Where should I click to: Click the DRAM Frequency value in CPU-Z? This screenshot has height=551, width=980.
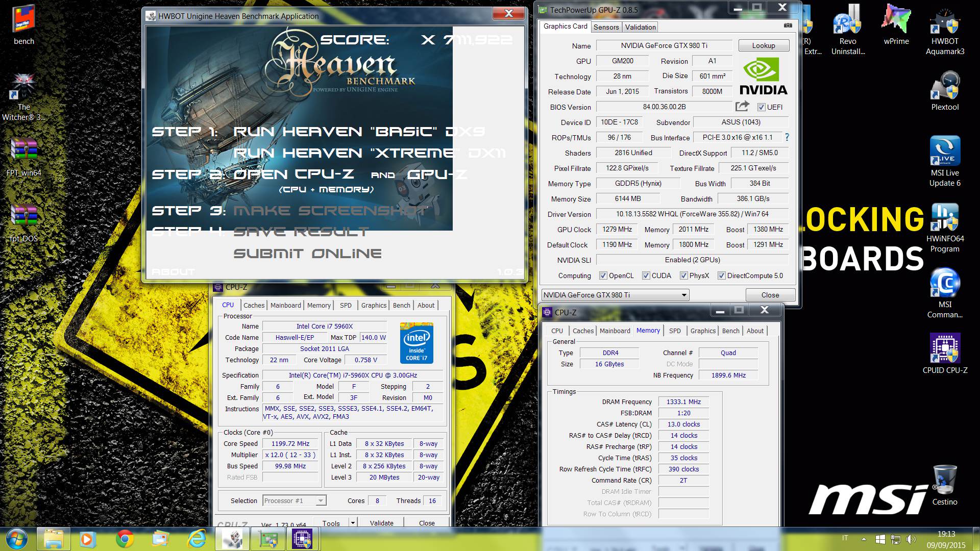coord(683,402)
